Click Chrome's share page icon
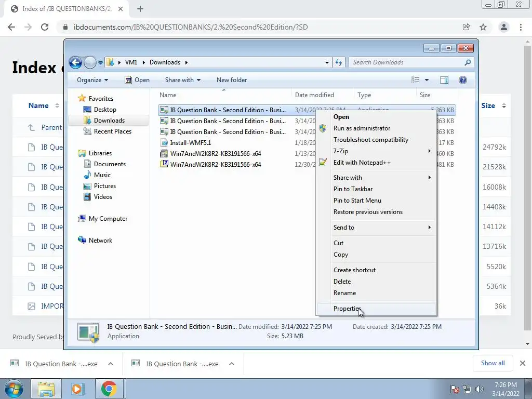The height and width of the screenshot is (399, 532). pos(467,27)
